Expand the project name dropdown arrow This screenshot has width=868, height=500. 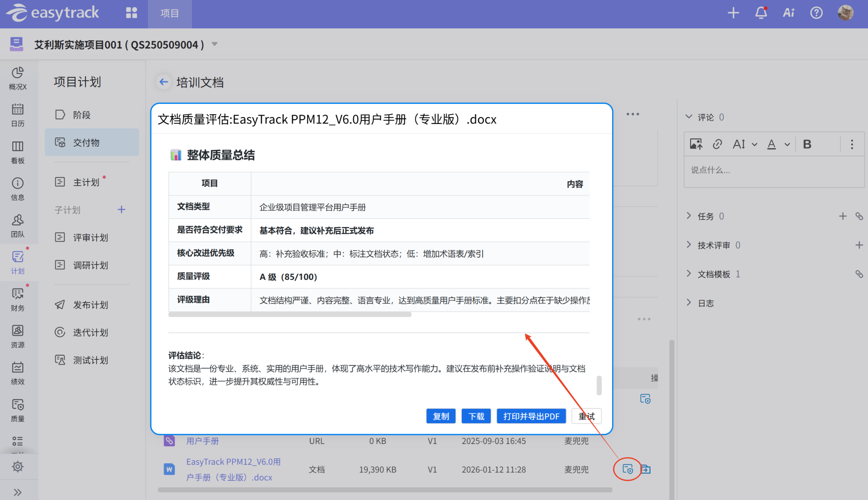point(215,44)
